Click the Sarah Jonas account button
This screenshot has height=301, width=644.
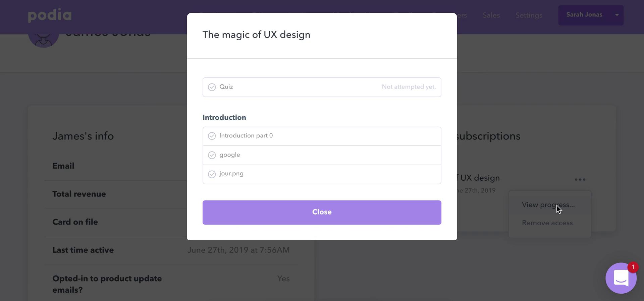[x=591, y=15]
